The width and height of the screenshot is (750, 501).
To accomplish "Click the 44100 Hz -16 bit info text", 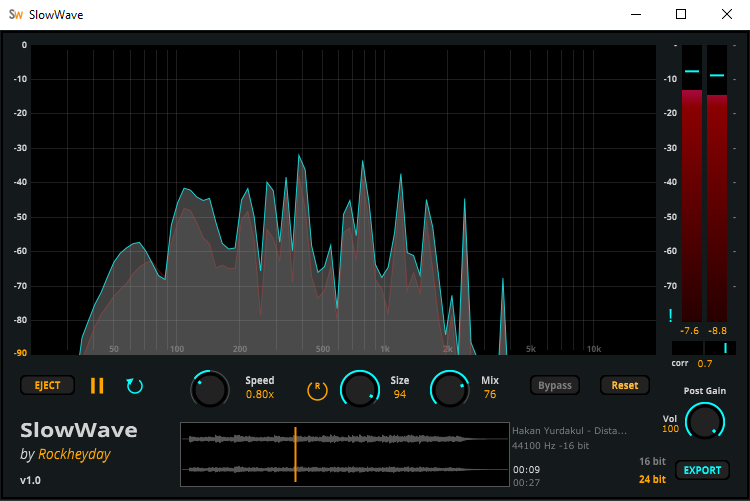I will click(551, 445).
